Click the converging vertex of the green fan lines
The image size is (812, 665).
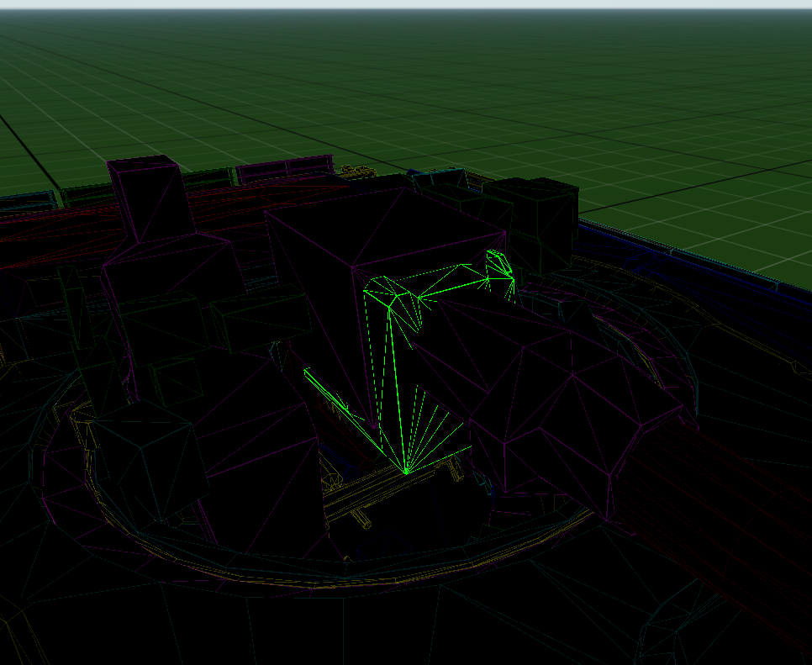tap(406, 473)
